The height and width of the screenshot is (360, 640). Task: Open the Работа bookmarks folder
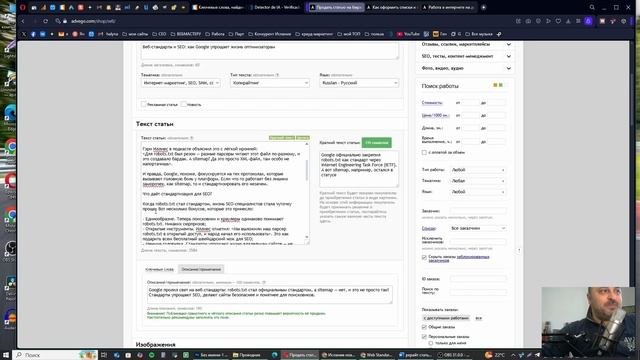point(215,34)
